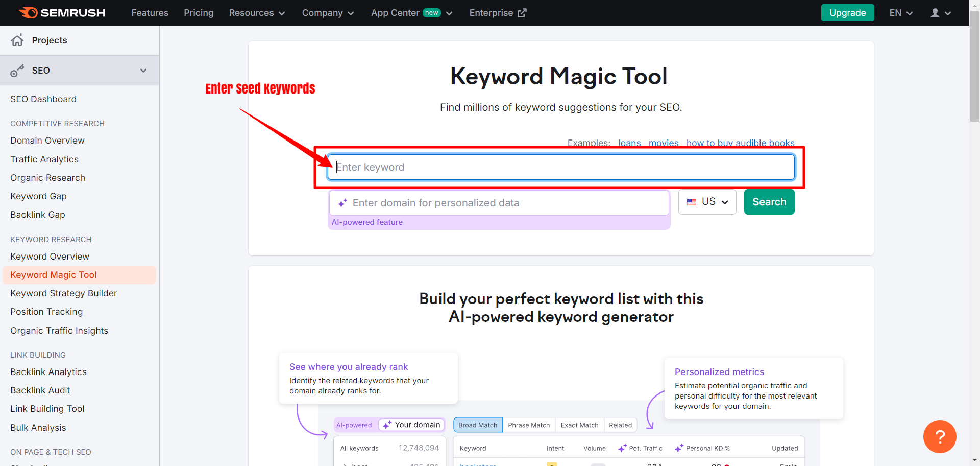
Task: Open Traffic Analytics in sidebar
Action: click(x=44, y=159)
